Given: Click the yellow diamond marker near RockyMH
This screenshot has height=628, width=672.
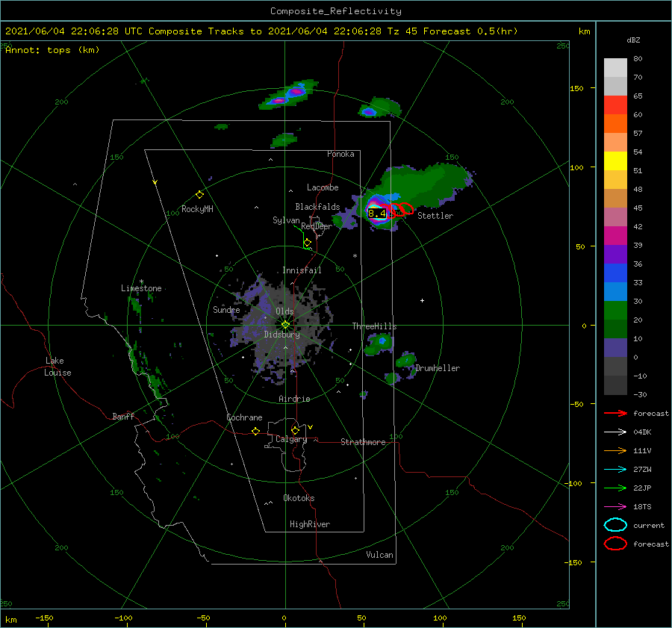Looking at the screenshot, I should (x=199, y=195).
